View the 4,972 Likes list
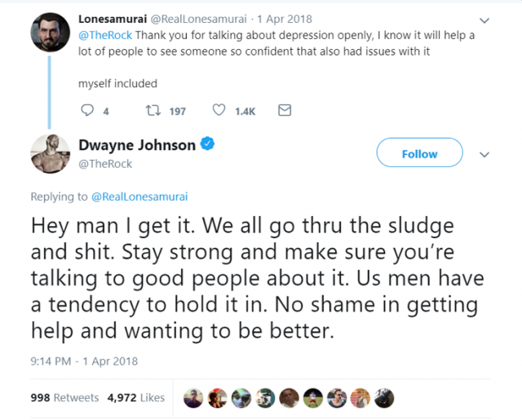522x420 pixels. pos(135,398)
